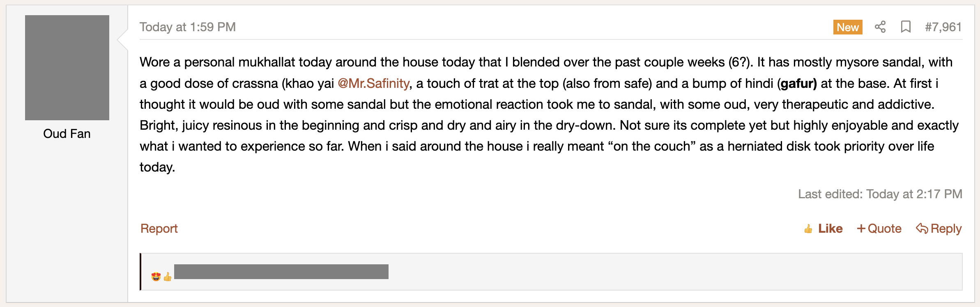The width and height of the screenshot is (980, 307).
Task: Click the thumbs-up emoji in the reactions bar
Action: point(168,277)
